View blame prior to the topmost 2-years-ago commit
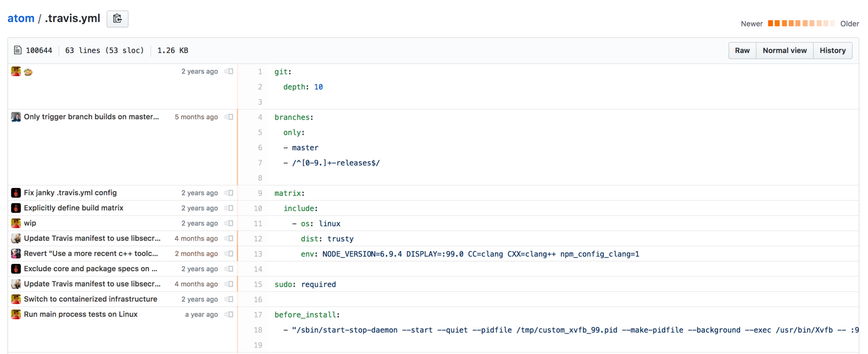 point(228,71)
